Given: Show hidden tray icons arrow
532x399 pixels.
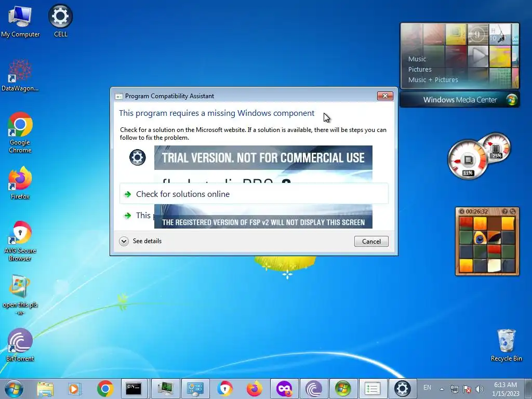Looking at the screenshot, I should 442,389.
